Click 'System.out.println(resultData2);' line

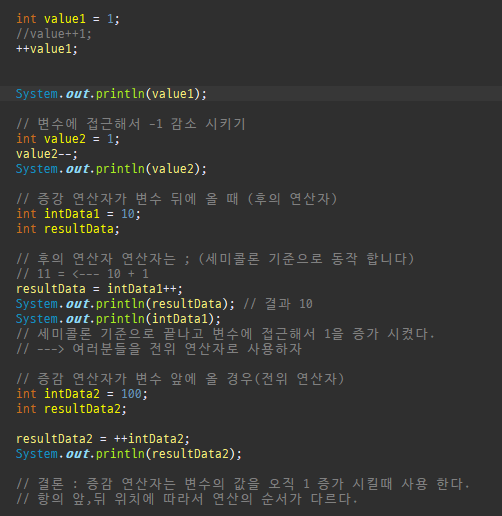[129, 454]
